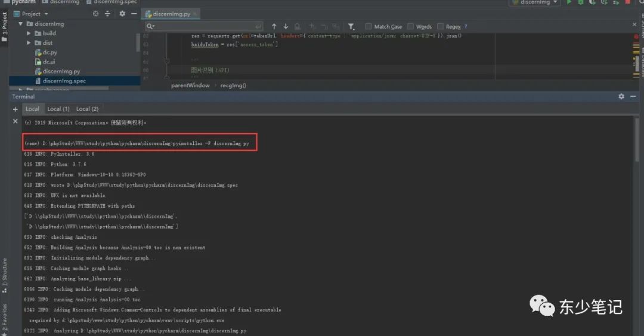Click 'Initializing module dependency graph' line
644x336 pixels.
pos(89,258)
